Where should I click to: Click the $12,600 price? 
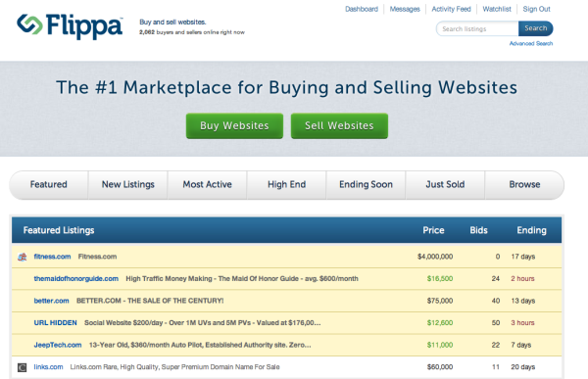point(440,323)
